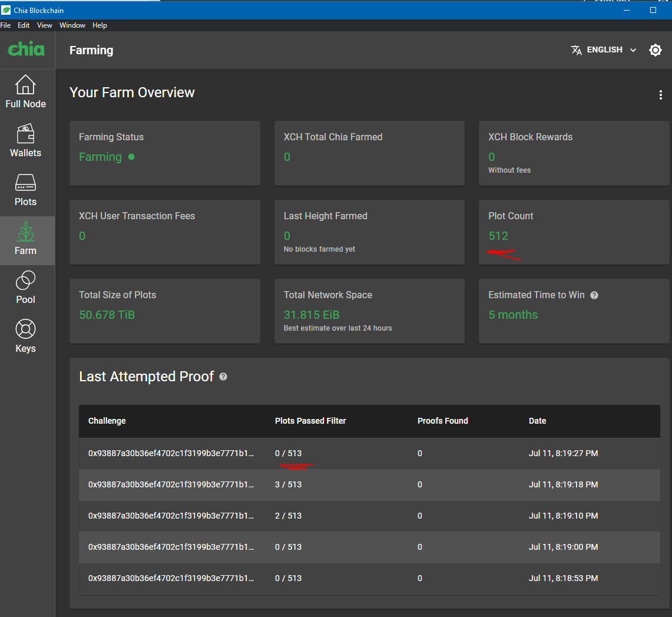The height and width of the screenshot is (617, 672).
Task: Click the Challenge column header
Action: pyautogui.click(x=107, y=421)
